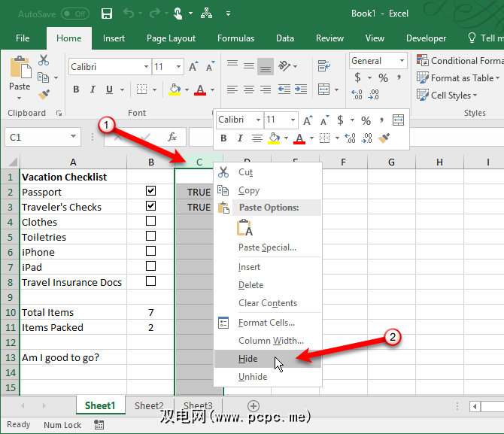Viewport: 504px width, 434px height.
Task: Open the Name Box dropdown showing C1
Action: click(74, 137)
